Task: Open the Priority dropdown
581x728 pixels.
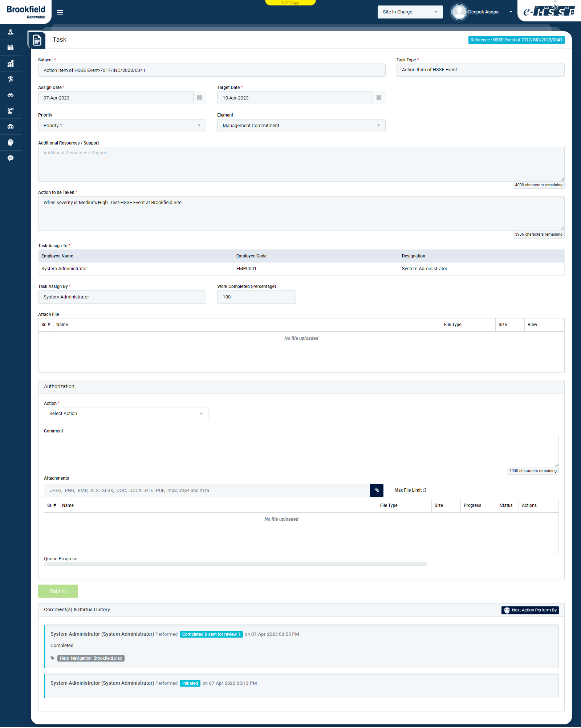Action: (122, 126)
